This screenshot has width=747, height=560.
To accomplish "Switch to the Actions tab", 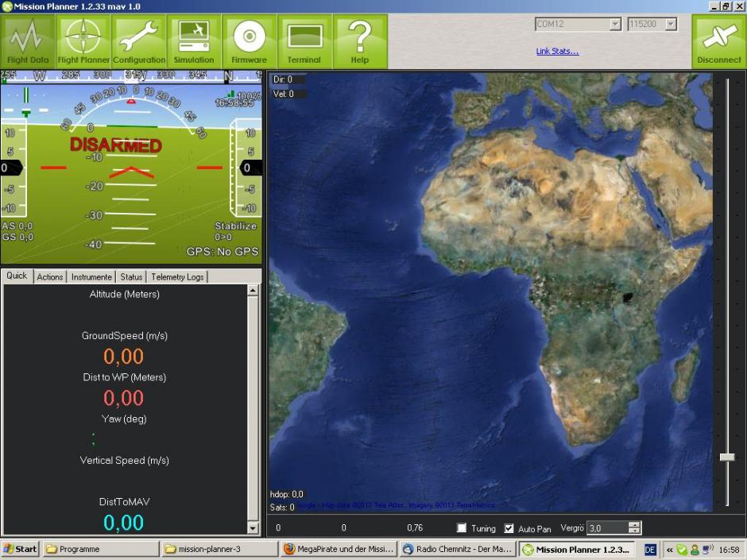I will 50,276.
